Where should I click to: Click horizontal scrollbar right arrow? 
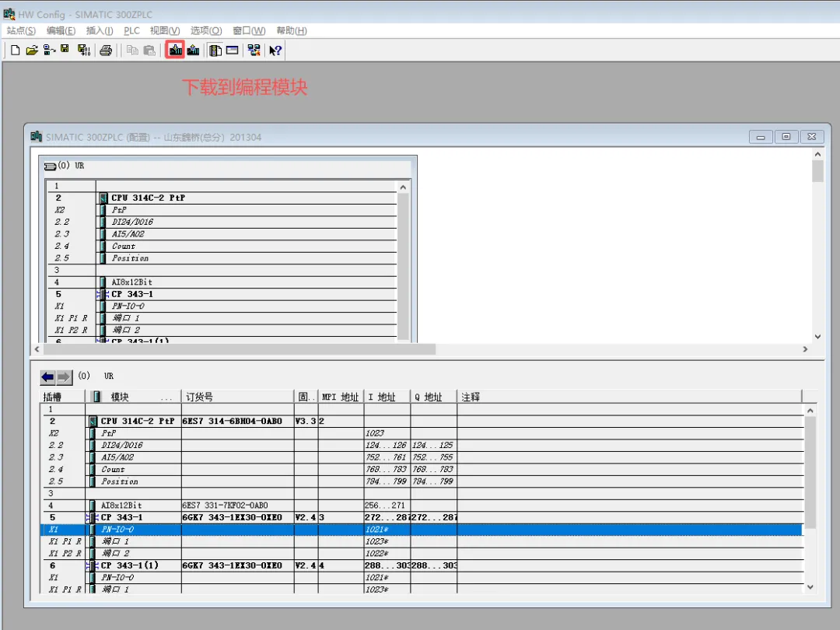(x=805, y=349)
